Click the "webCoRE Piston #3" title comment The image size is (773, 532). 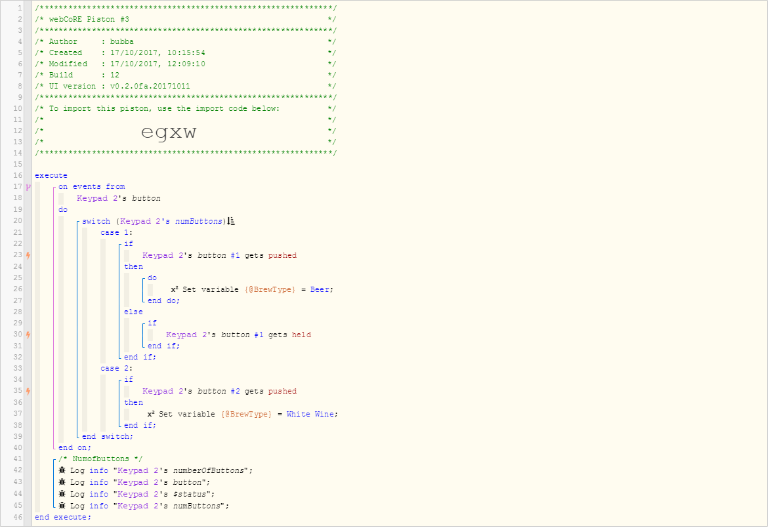point(89,19)
